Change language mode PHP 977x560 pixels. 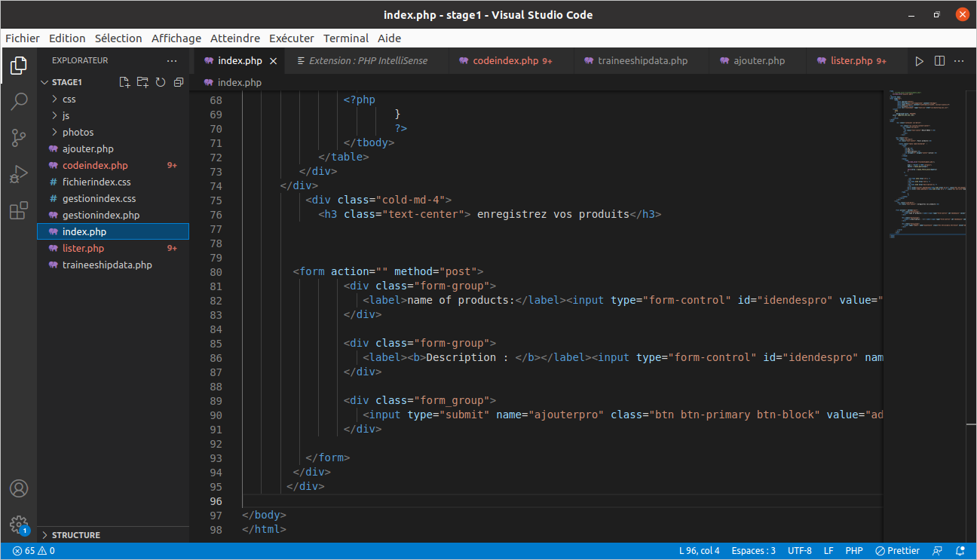coord(853,551)
